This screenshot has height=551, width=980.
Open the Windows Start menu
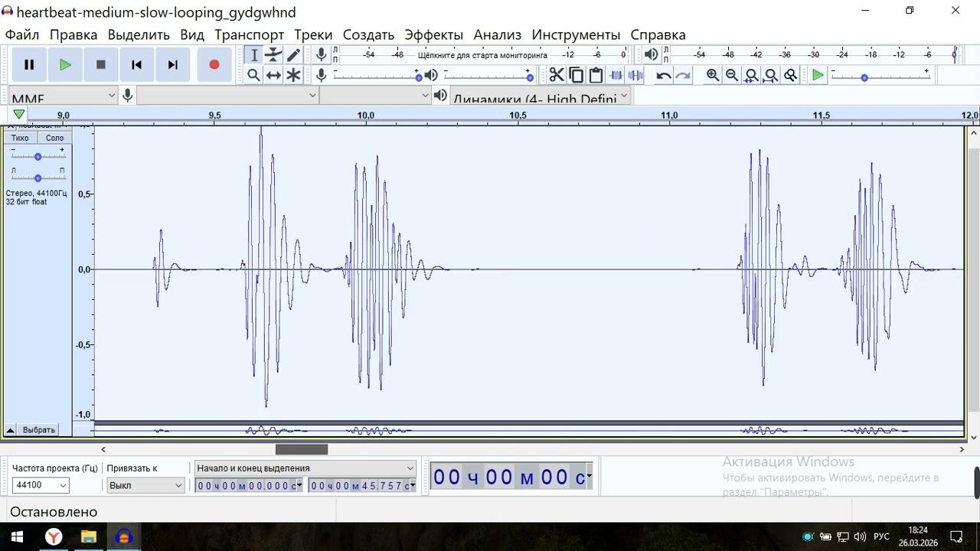(x=17, y=536)
